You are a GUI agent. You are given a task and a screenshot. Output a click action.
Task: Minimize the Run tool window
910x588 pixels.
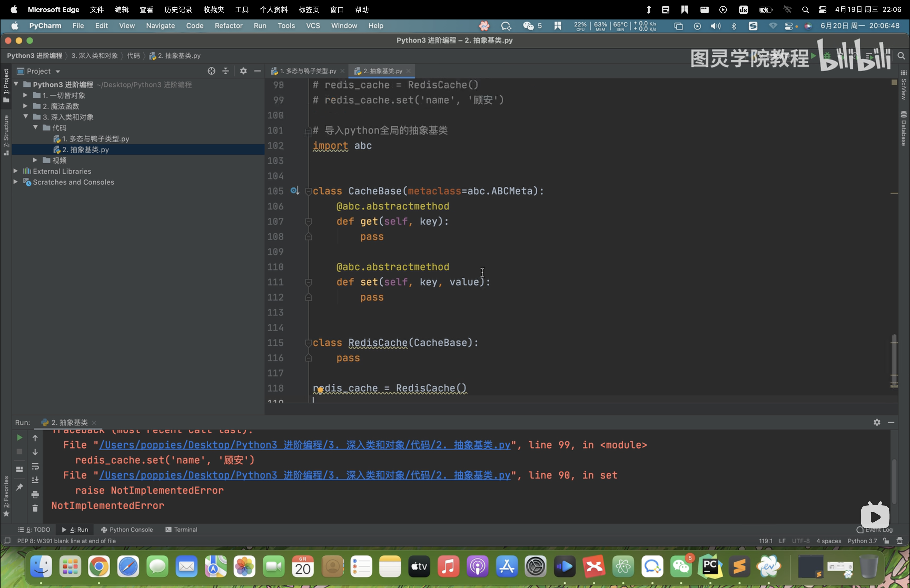pos(891,422)
